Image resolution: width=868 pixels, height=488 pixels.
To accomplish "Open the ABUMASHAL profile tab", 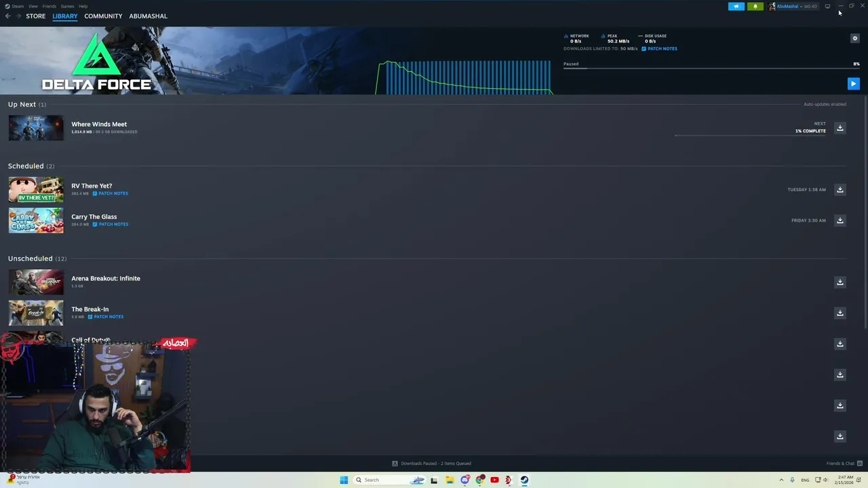I will [148, 16].
